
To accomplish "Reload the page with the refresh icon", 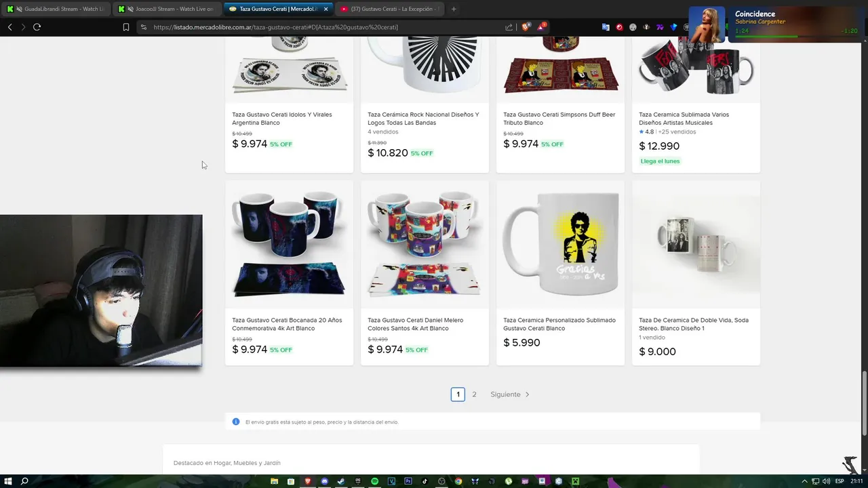I will (x=37, y=27).
